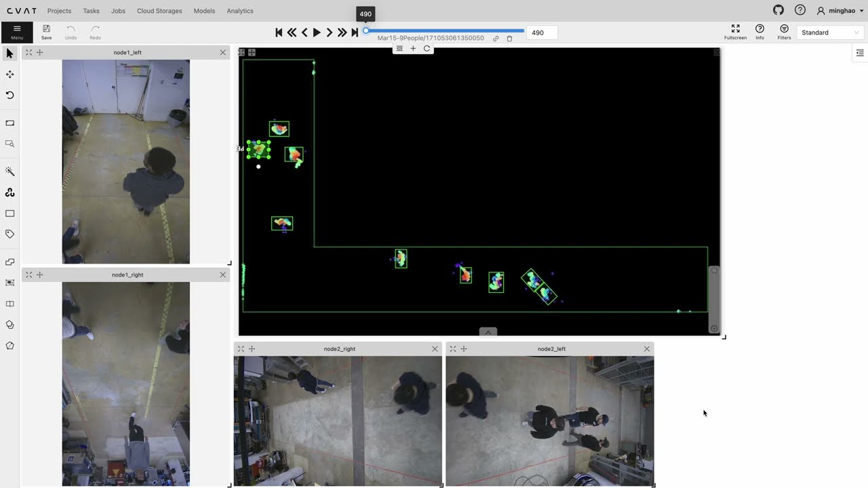Click the Save button
Image resolution: width=868 pixels, height=488 pixels.
[x=46, y=32]
